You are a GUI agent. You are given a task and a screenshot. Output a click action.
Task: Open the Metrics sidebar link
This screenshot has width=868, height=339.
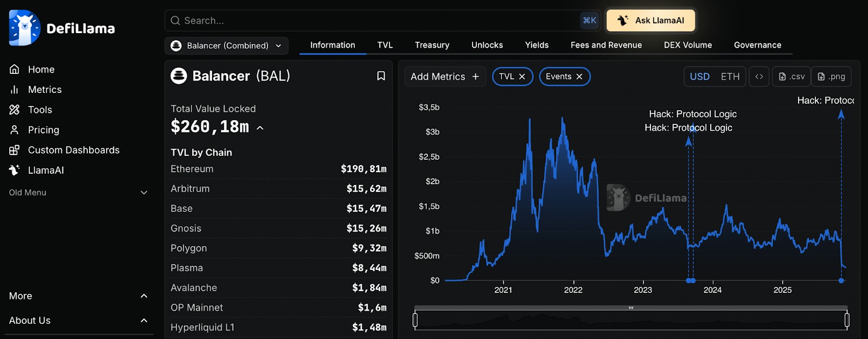click(45, 90)
